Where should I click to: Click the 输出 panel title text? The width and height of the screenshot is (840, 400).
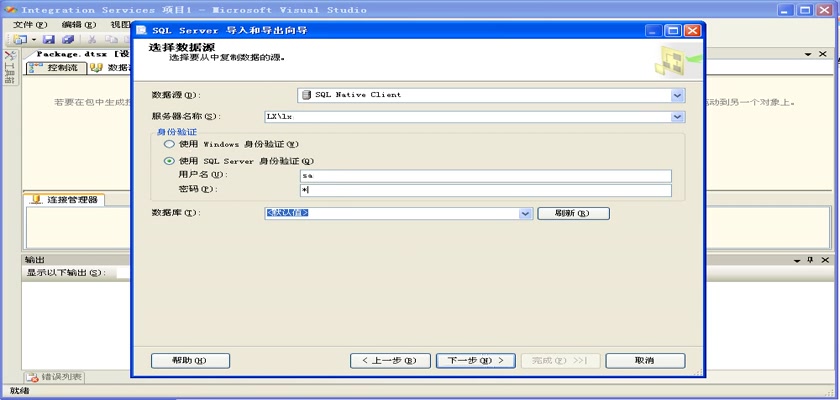coord(35,260)
